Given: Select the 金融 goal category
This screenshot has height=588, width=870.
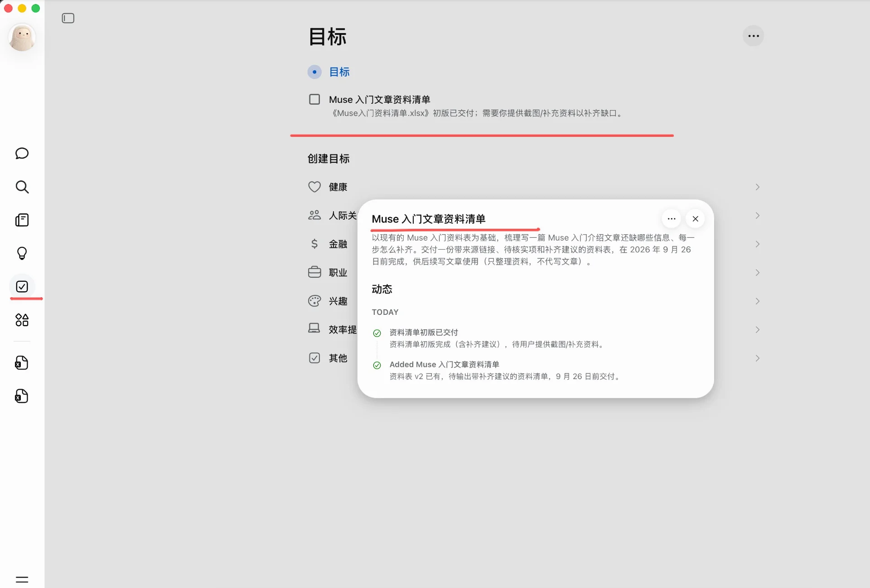Looking at the screenshot, I should point(338,244).
